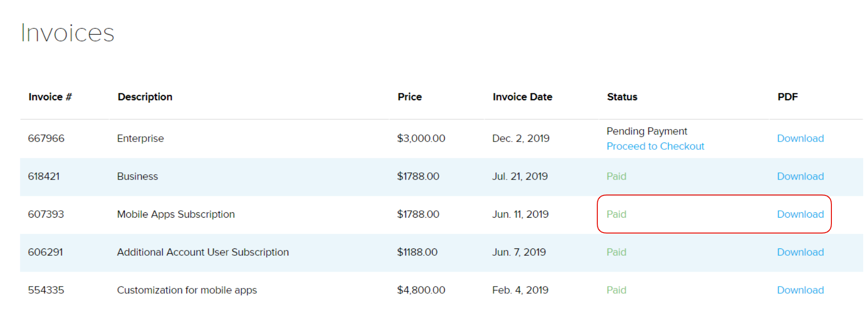
Task: Select invoice number 667966
Action: tap(46, 139)
